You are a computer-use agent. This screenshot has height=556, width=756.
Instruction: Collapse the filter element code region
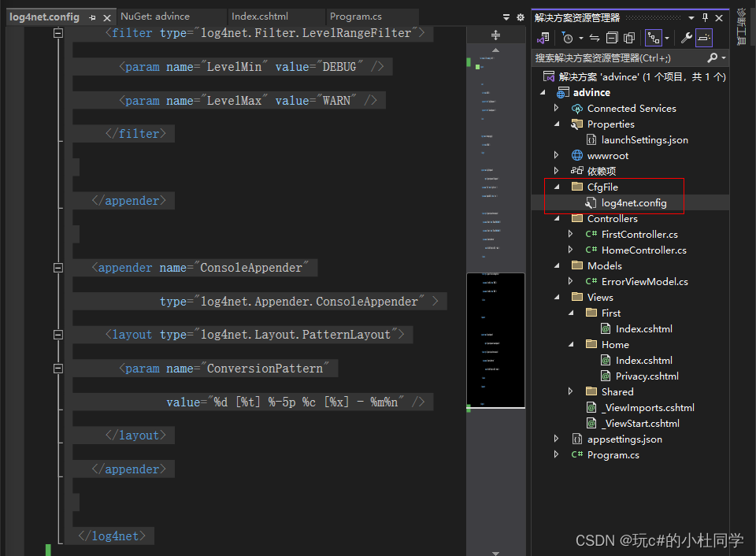click(x=57, y=33)
